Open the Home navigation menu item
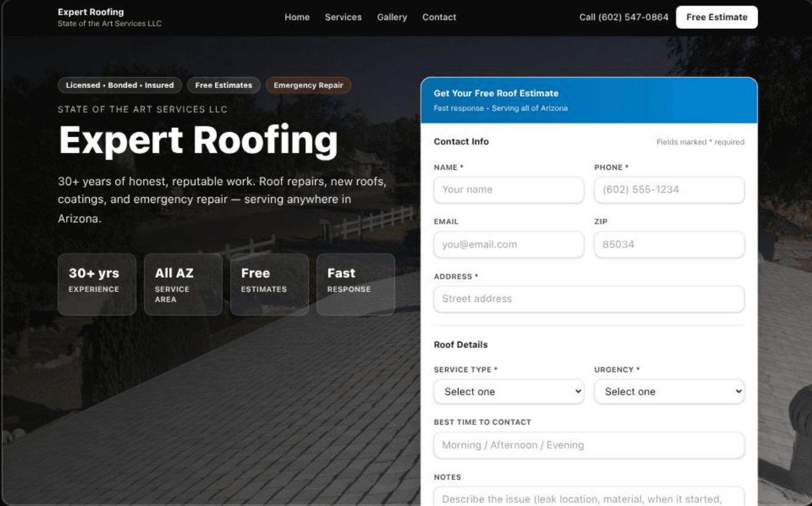Screen dimensions: 812x506 [297, 17]
